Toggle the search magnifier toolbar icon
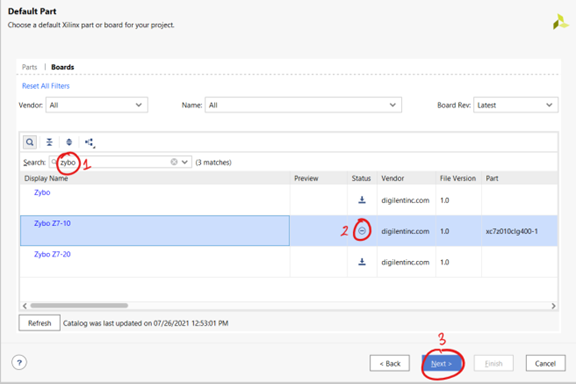576x384 pixels. point(30,142)
